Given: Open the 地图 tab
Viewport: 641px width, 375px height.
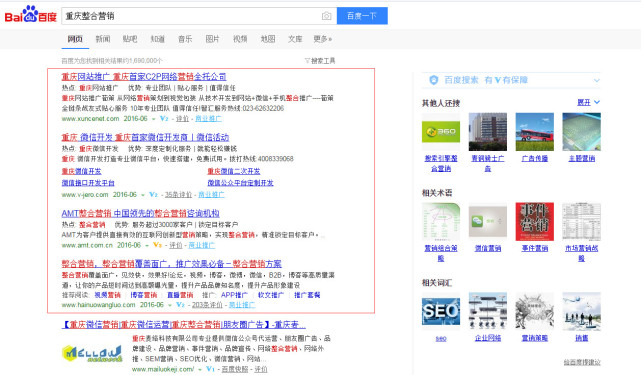Looking at the screenshot, I should (x=268, y=39).
